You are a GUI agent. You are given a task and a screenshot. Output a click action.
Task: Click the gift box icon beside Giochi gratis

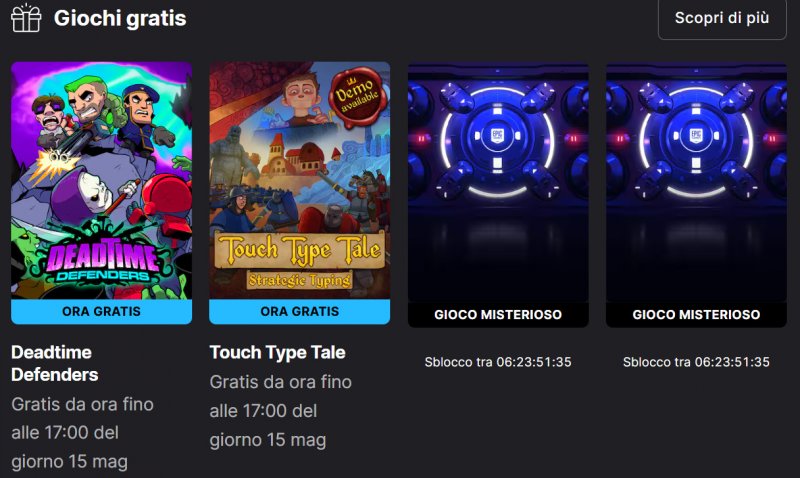26,18
